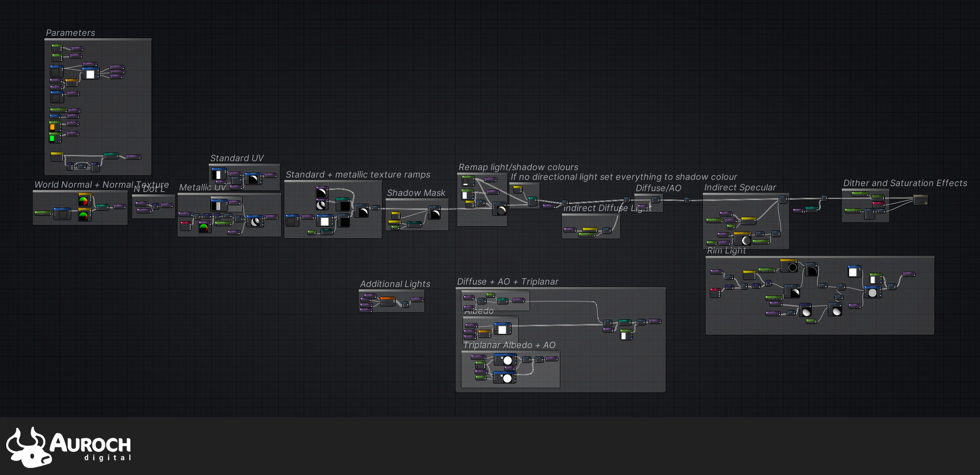Click the white texture preview node in Albedo group

[x=502, y=329]
